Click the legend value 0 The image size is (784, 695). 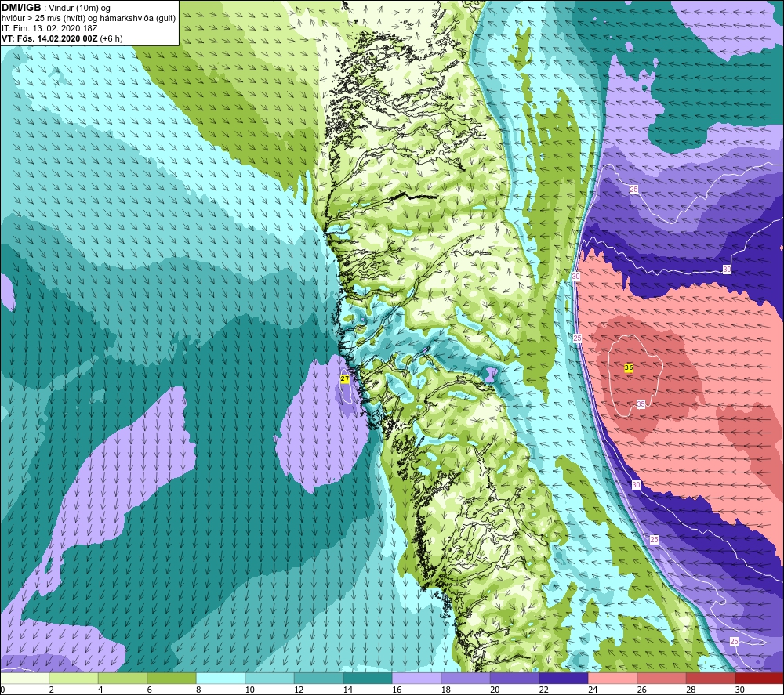tap(2, 690)
